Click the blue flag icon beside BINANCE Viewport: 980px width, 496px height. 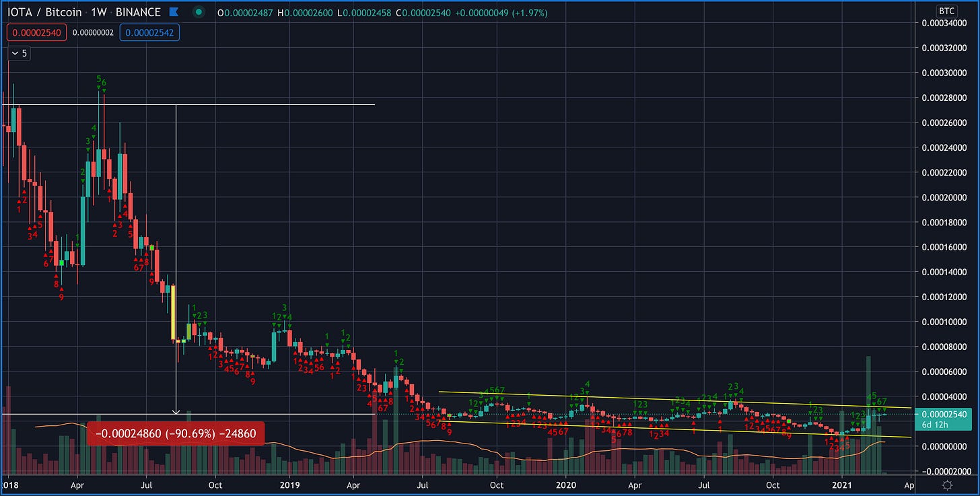[x=174, y=12]
